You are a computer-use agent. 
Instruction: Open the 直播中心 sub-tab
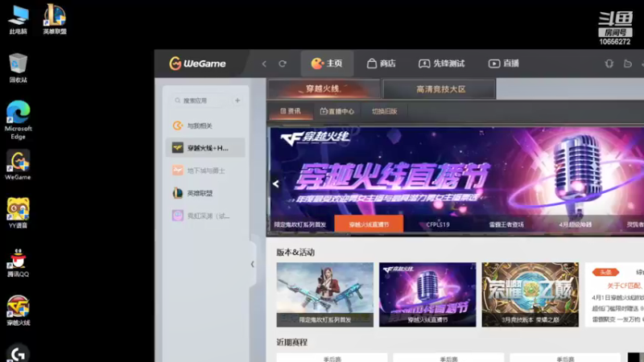pos(336,111)
